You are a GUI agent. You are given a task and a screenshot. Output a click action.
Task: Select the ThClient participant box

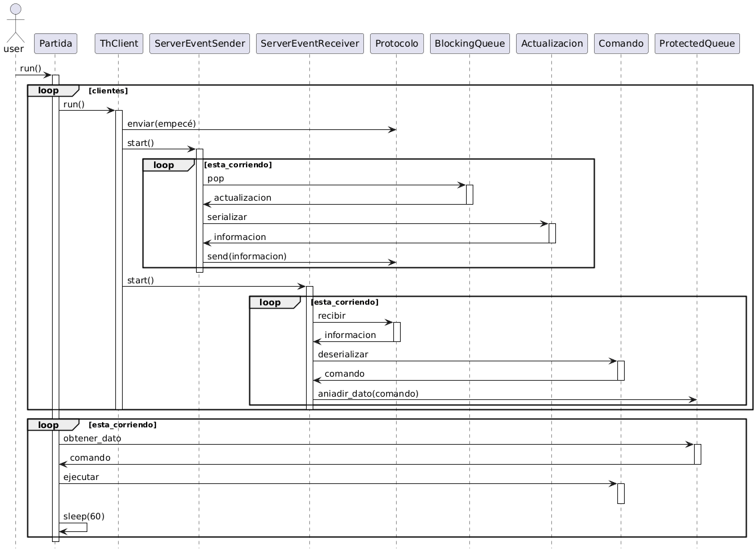pos(119,43)
